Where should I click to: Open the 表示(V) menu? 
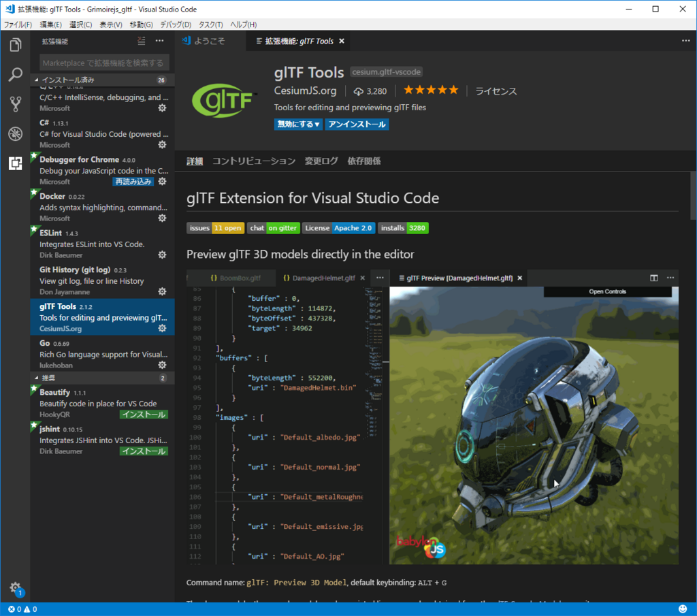111,25
